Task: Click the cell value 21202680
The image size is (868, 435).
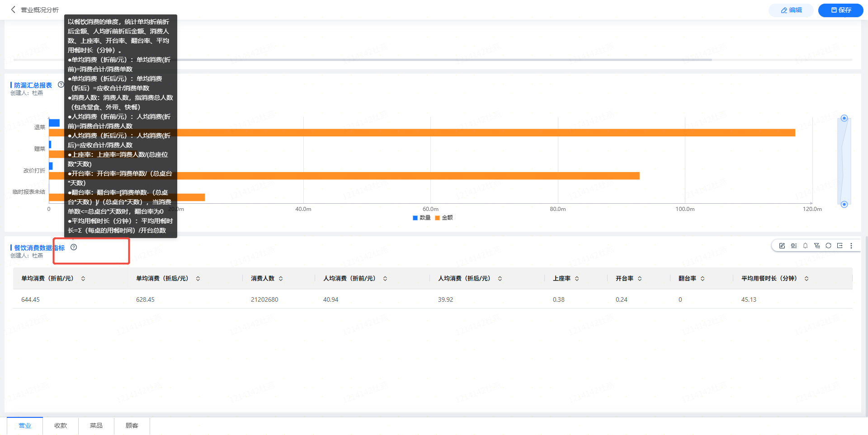Action: click(x=264, y=299)
